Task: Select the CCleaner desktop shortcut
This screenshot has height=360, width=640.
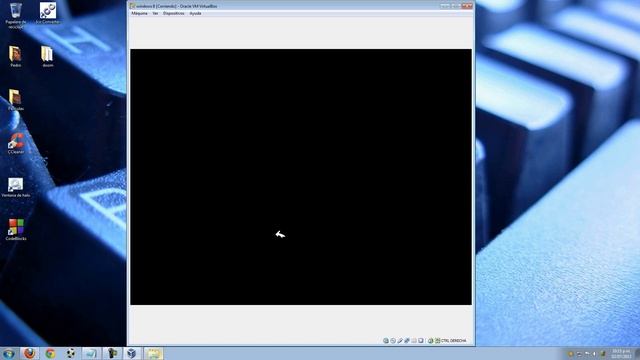Action: click(x=16, y=143)
